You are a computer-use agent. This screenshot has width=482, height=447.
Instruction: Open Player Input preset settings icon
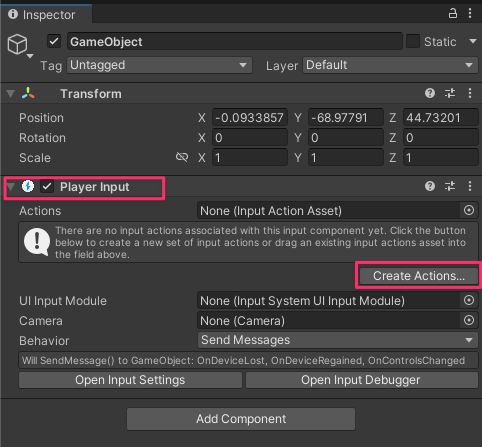tap(450, 186)
